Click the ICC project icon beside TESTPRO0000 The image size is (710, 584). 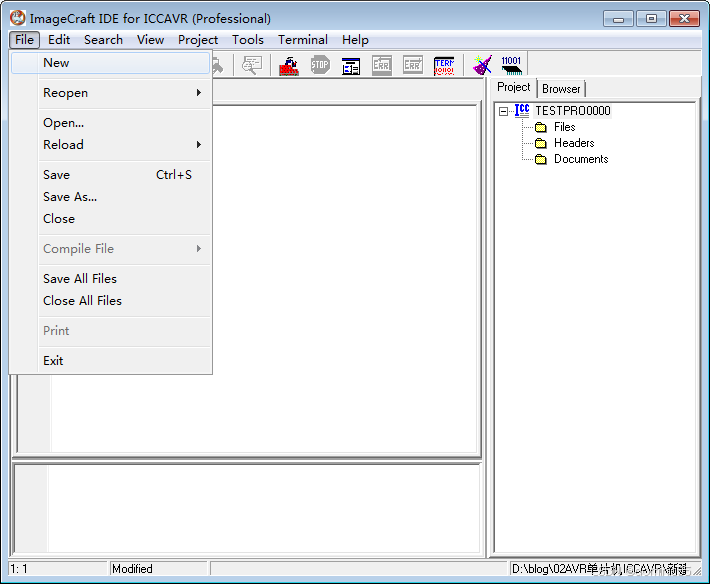pyautogui.click(x=522, y=110)
